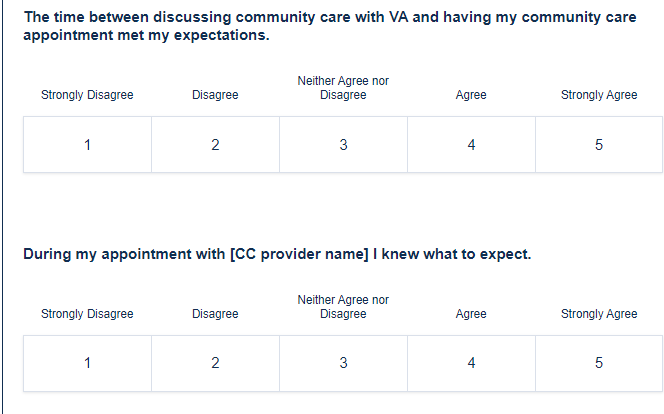Viewport: 664px width, 414px height.
Task: Click 'Strongly Disagree' label under knew what to expect question
Action: pyautogui.click(x=87, y=314)
